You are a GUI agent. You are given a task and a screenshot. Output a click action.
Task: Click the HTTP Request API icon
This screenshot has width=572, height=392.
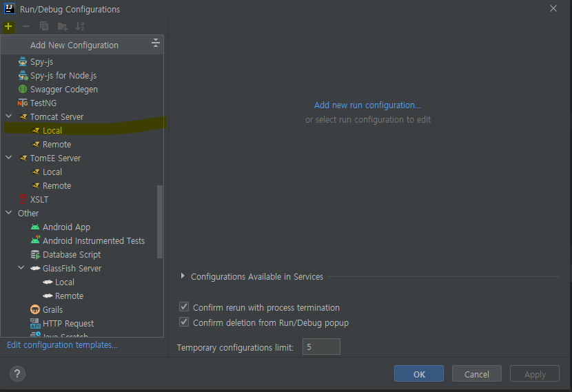[35, 323]
